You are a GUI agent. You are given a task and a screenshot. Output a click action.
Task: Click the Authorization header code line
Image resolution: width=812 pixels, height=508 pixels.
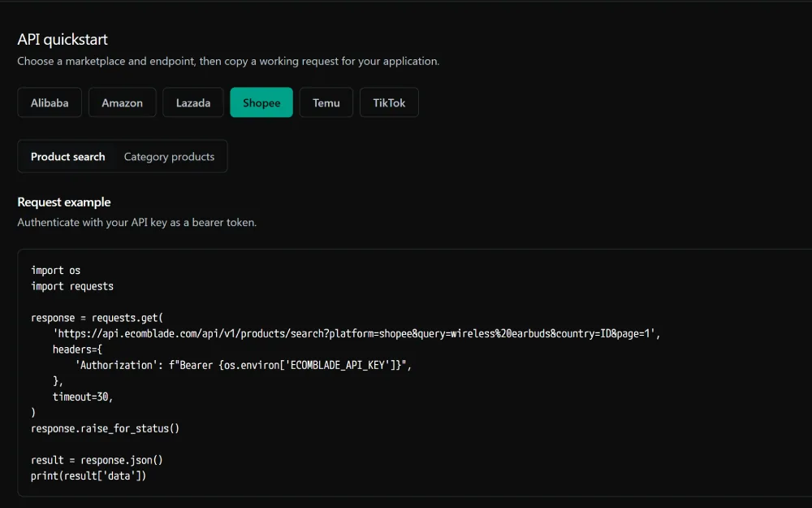pos(244,365)
